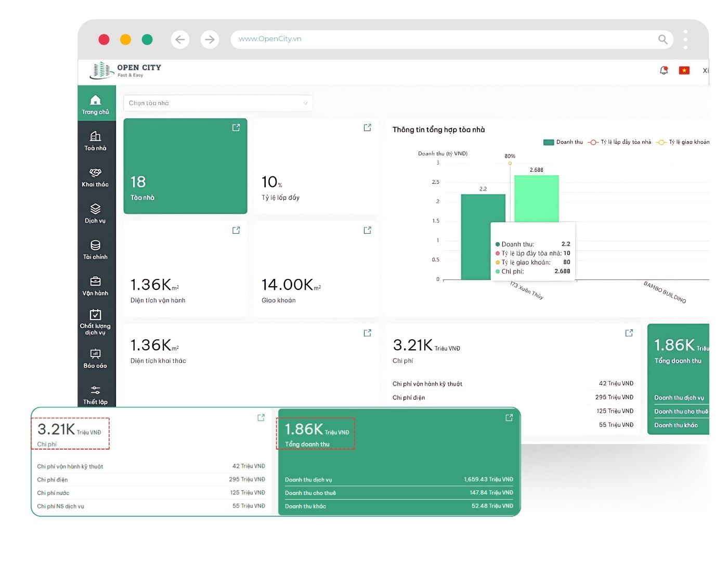Click the 14.00K Giao khoán value
The image size is (728, 562).
(291, 285)
